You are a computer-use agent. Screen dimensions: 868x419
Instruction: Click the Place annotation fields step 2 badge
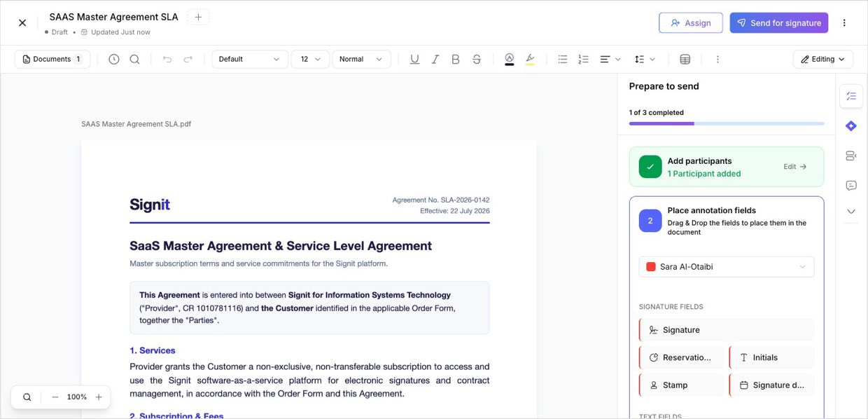(x=650, y=221)
